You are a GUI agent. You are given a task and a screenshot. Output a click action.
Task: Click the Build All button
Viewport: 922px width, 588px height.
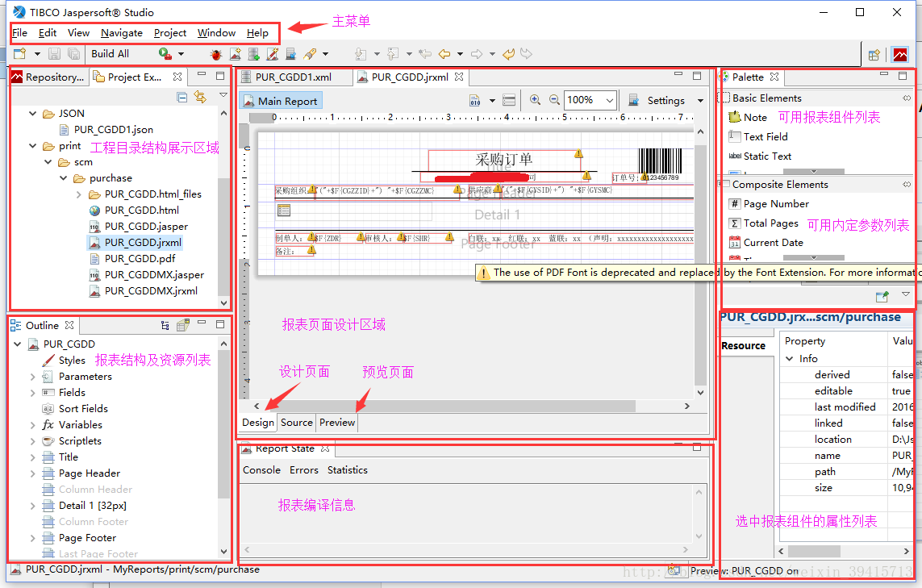[110, 53]
